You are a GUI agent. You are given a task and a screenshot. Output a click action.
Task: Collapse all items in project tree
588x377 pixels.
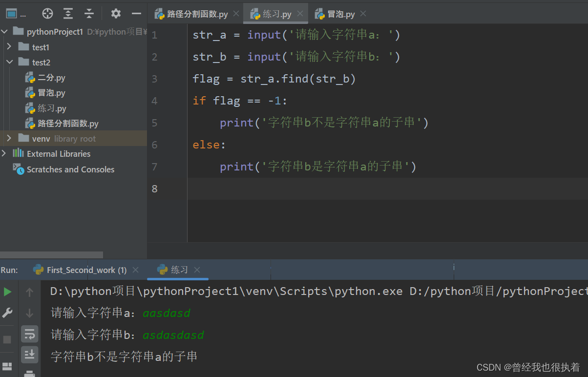click(89, 14)
